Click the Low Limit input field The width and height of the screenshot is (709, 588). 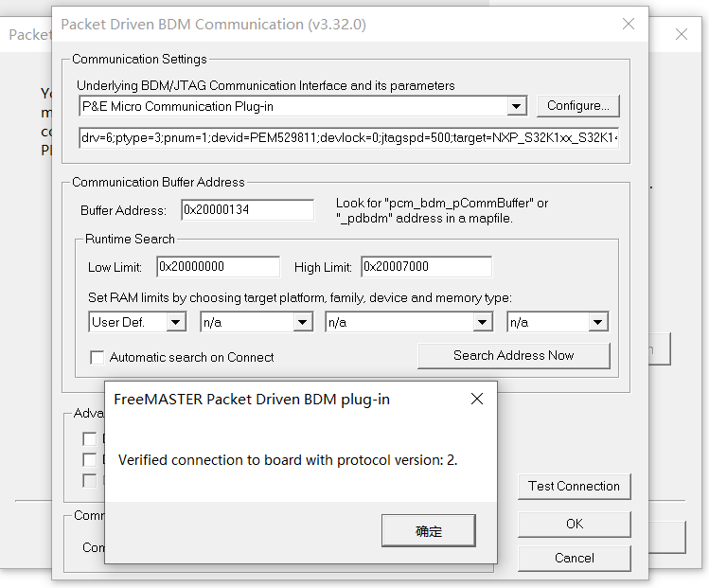click(x=218, y=266)
